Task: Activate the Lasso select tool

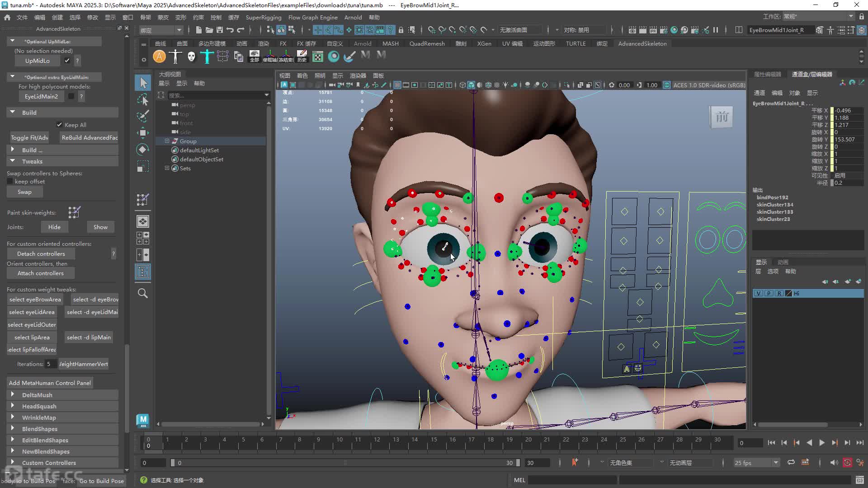Action: point(143,99)
